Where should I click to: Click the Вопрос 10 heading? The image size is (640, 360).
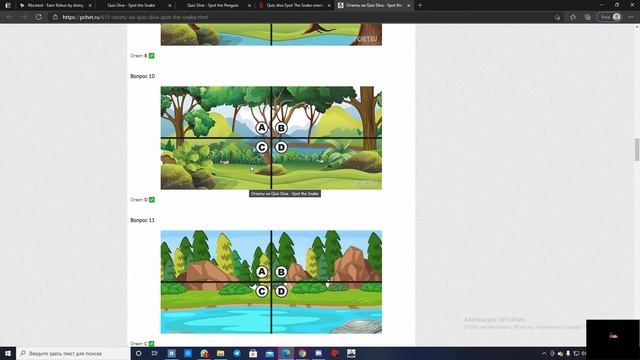click(142, 76)
